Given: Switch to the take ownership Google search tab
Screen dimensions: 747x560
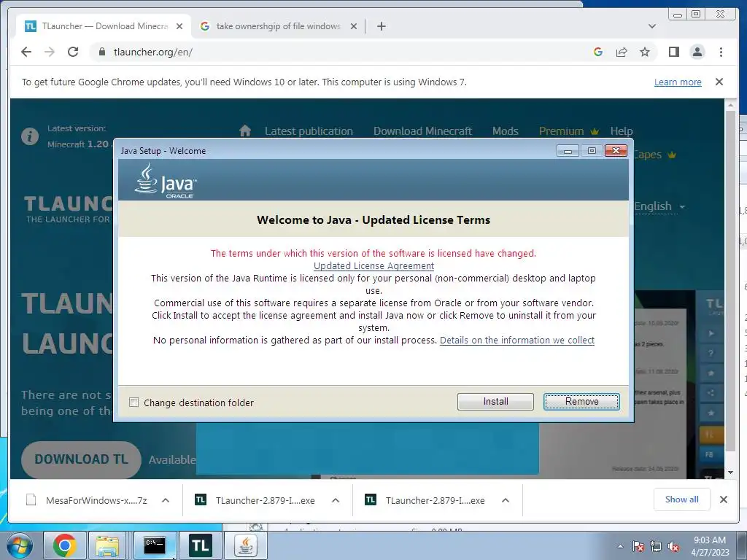Looking at the screenshot, I should (x=278, y=26).
